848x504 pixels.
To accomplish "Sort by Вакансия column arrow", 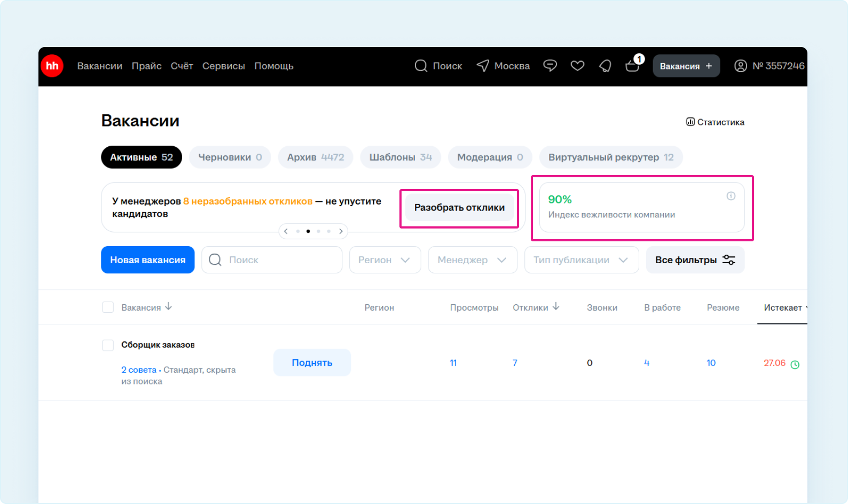I will click(x=169, y=306).
